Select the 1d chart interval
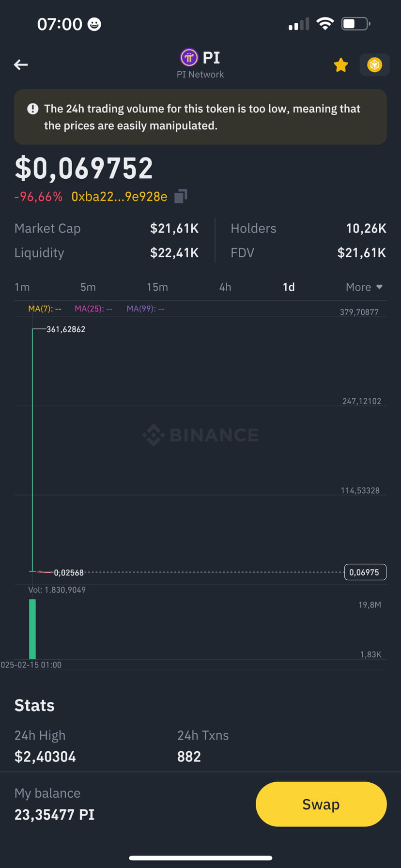 pyautogui.click(x=289, y=287)
